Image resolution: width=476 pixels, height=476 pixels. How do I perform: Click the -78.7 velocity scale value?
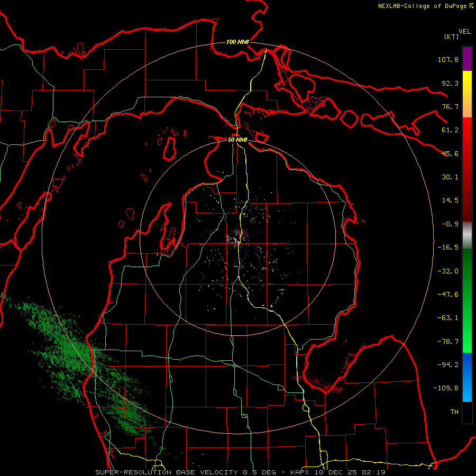(448, 342)
